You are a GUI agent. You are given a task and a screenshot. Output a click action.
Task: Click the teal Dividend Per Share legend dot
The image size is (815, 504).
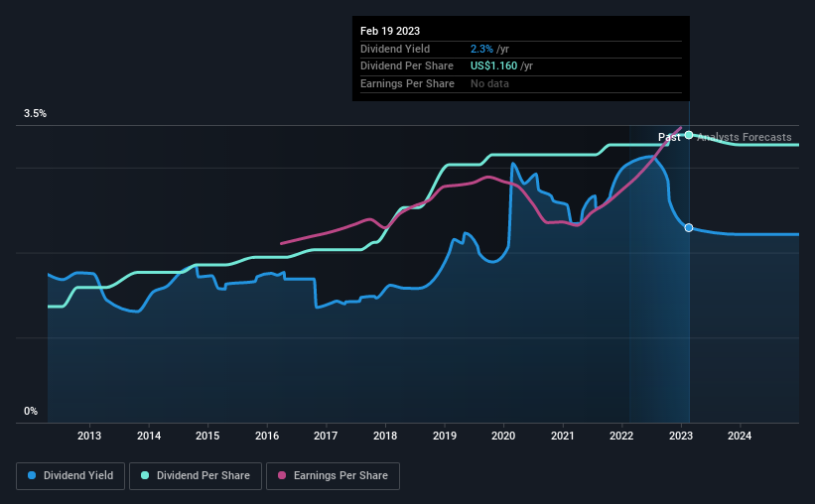[x=145, y=475]
